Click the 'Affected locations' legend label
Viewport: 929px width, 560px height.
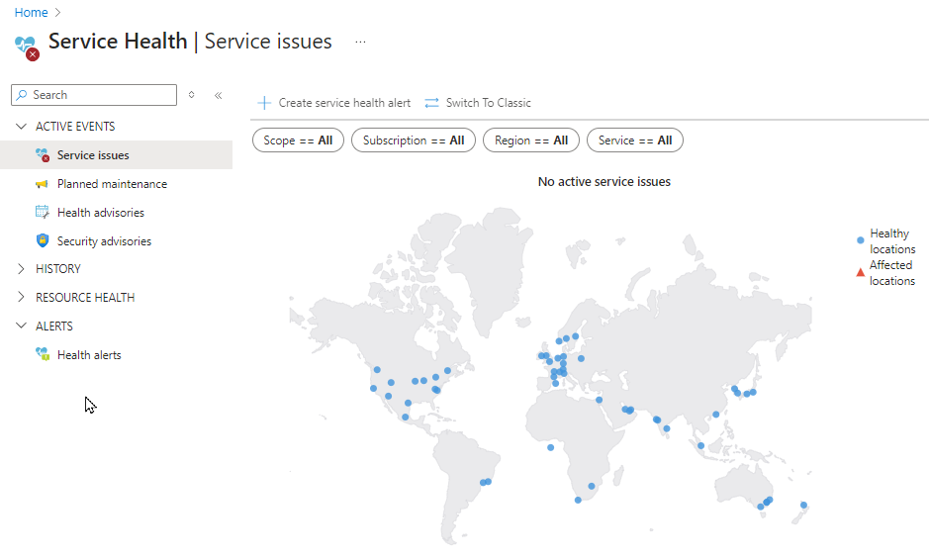tap(892, 273)
